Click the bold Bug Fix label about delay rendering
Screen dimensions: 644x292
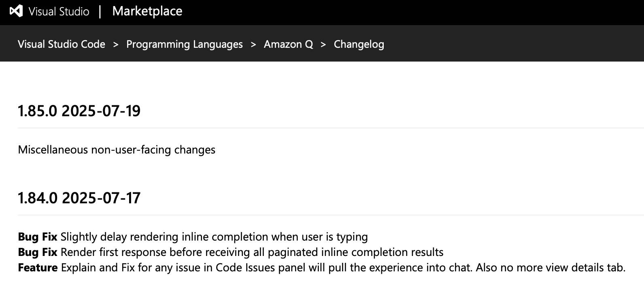pos(38,237)
